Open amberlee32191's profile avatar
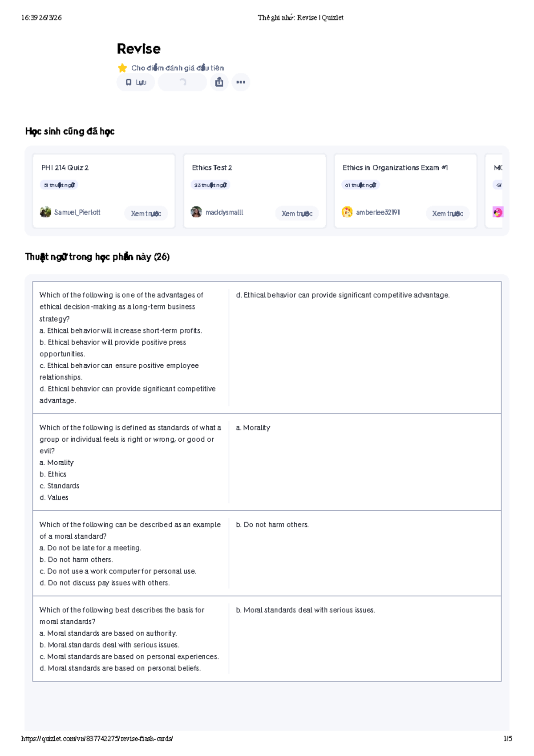The image size is (534, 756). pyautogui.click(x=347, y=212)
